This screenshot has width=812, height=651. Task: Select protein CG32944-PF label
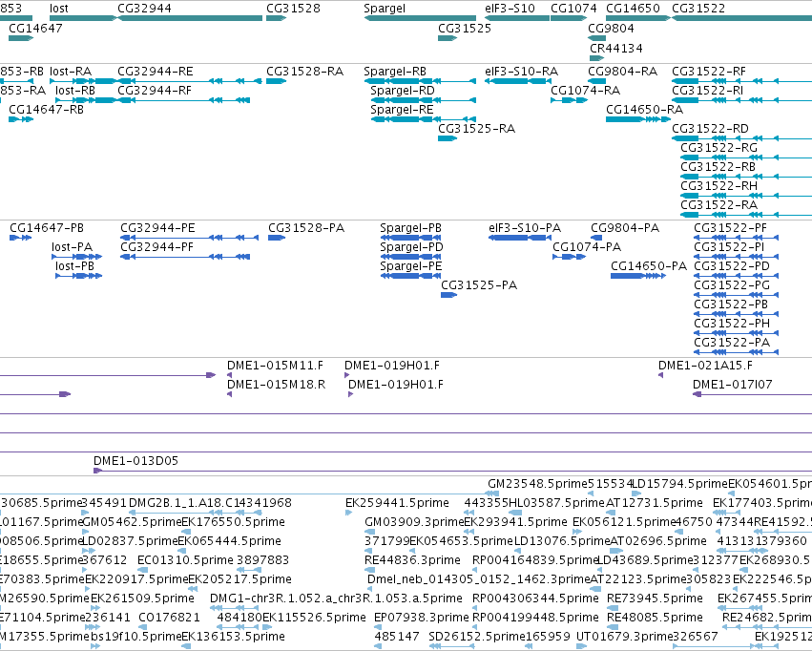(156, 247)
